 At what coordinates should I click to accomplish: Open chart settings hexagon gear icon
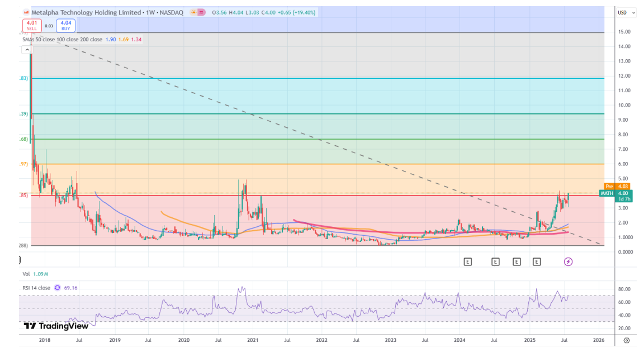pyautogui.click(x=626, y=340)
